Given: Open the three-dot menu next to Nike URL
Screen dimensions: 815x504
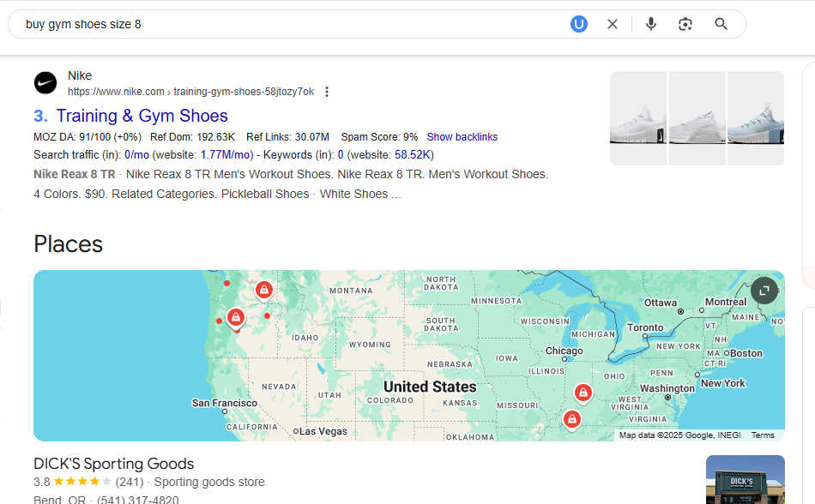Looking at the screenshot, I should click(x=326, y=92).
